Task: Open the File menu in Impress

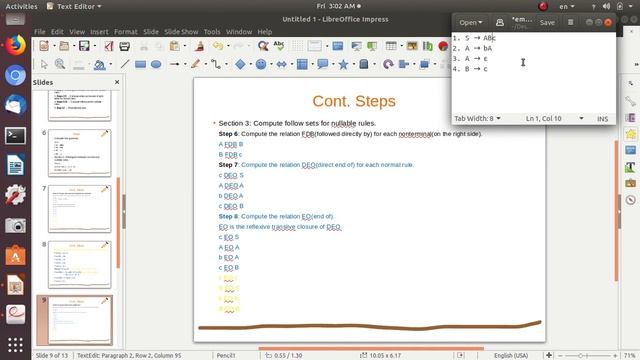Action: pos(40,31)
